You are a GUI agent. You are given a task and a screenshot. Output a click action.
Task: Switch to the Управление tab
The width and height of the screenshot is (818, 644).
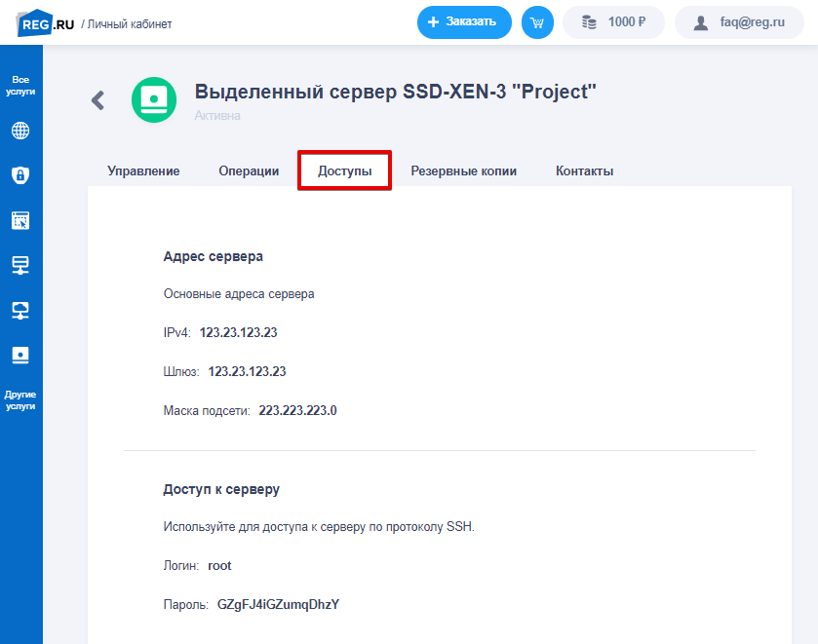click(143, 171)
